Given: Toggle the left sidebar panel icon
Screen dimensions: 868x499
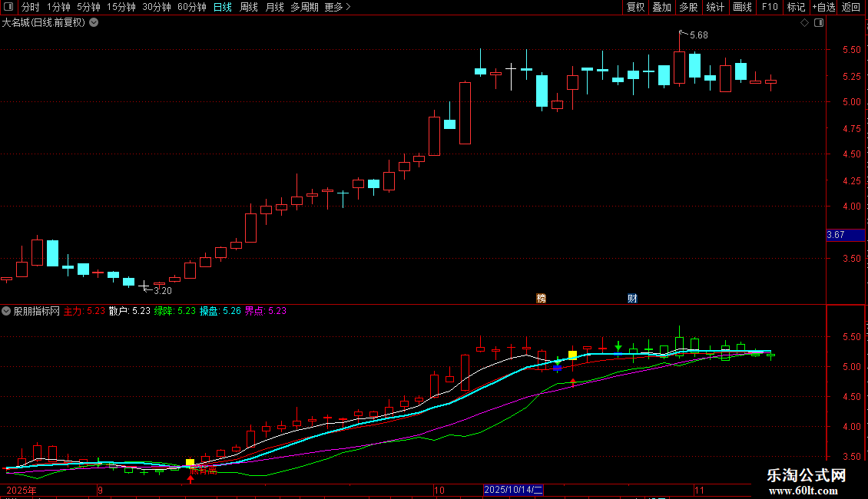Looking at the screenshot, I should click(x=8, y=7).
